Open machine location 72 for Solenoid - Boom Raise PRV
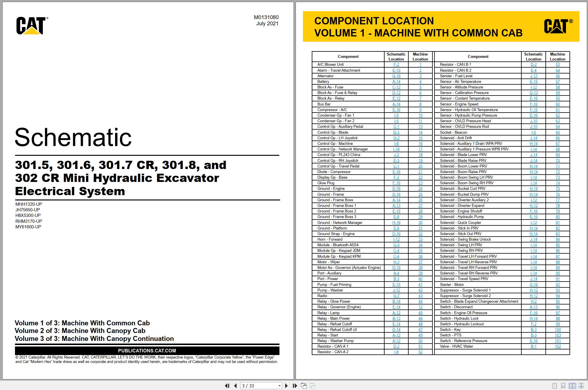 coord(557,172)
